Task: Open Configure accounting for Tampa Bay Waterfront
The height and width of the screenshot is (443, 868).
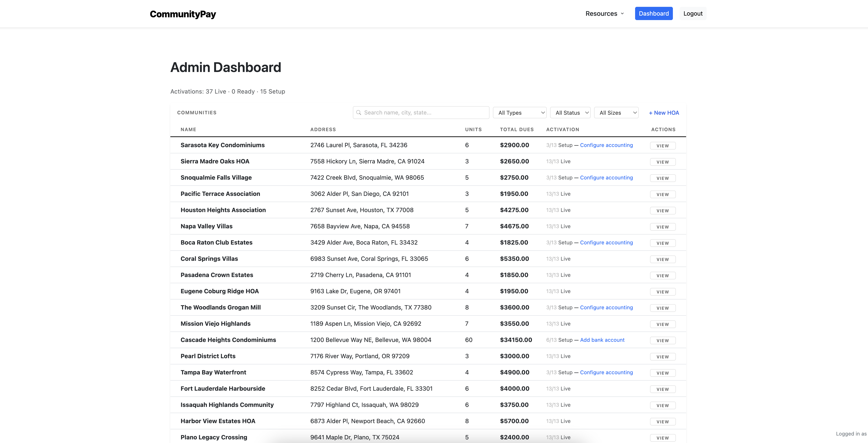Action: (x=606, y=372)
